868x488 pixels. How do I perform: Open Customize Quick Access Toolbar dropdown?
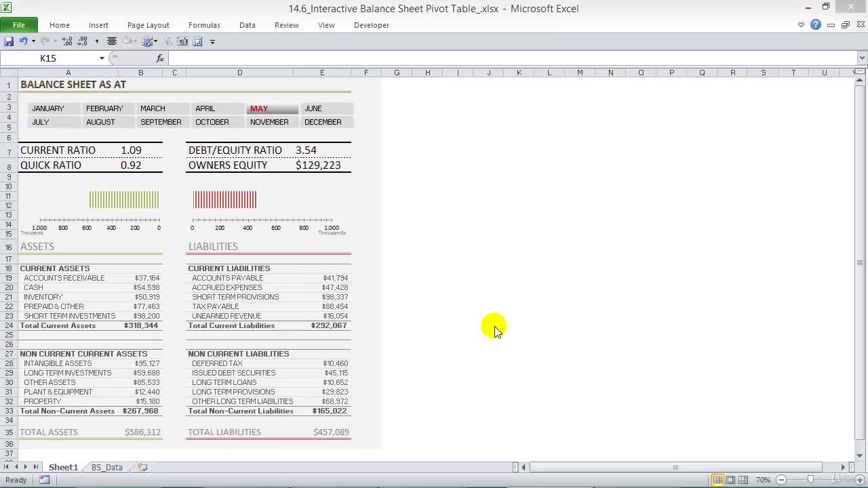[212, 42]
